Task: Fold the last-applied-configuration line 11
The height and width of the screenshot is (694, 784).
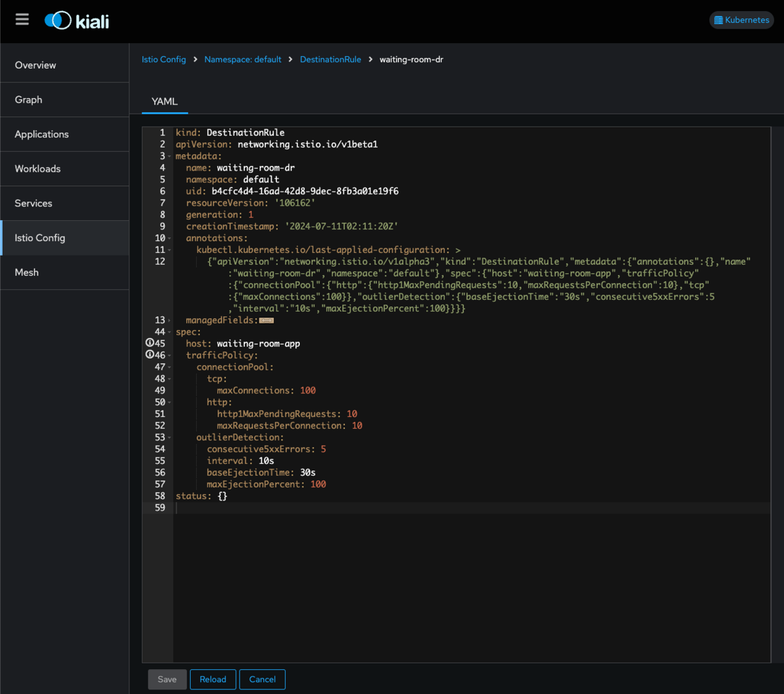Action: point(170,250)
